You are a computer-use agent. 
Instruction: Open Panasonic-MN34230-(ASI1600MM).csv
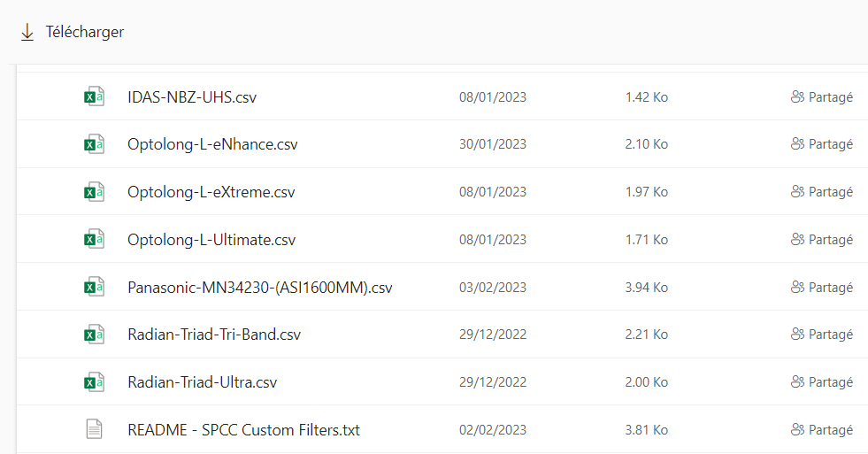tap(259, 288)
